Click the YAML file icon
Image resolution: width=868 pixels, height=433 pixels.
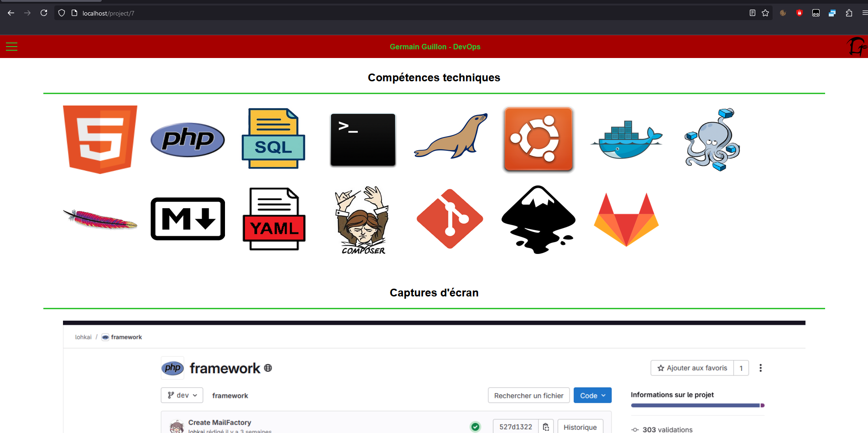click(274, 219)
